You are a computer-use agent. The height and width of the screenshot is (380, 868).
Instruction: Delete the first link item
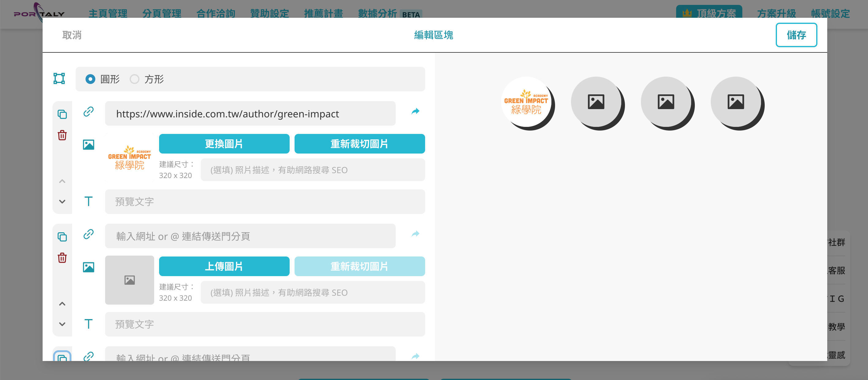click(62, 135)
